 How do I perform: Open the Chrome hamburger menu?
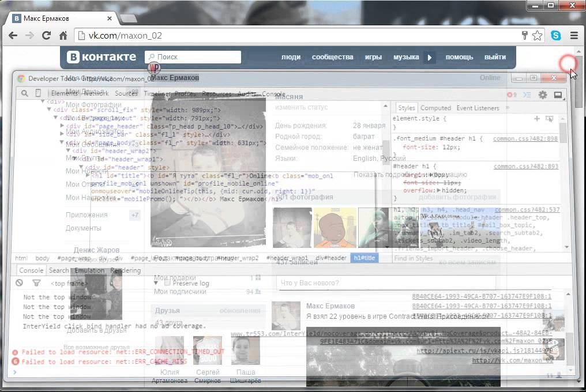pos(574,36)
